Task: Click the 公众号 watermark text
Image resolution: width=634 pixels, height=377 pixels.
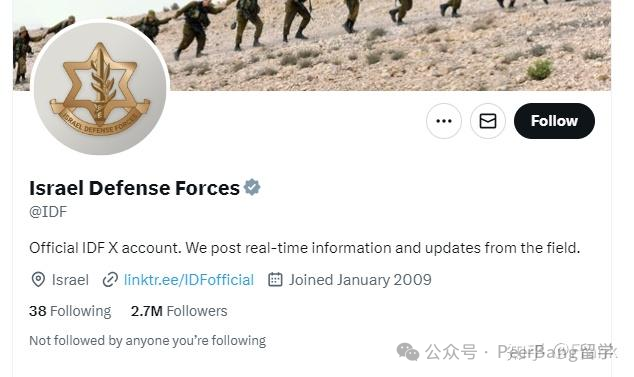Action: point(451,352)
